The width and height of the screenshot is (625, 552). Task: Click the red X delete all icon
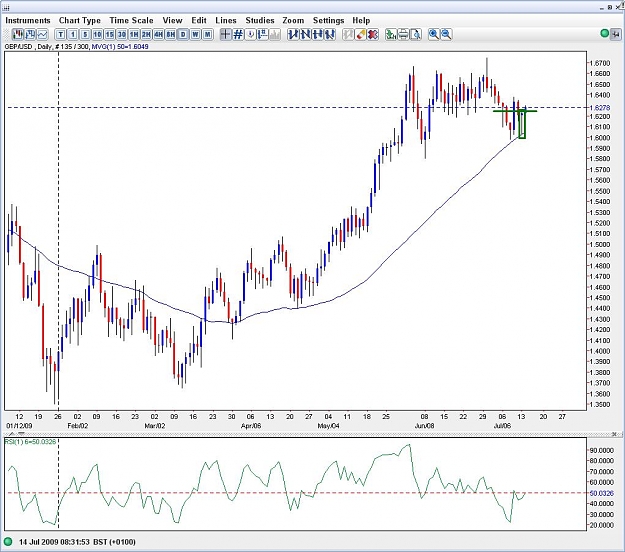373,34
